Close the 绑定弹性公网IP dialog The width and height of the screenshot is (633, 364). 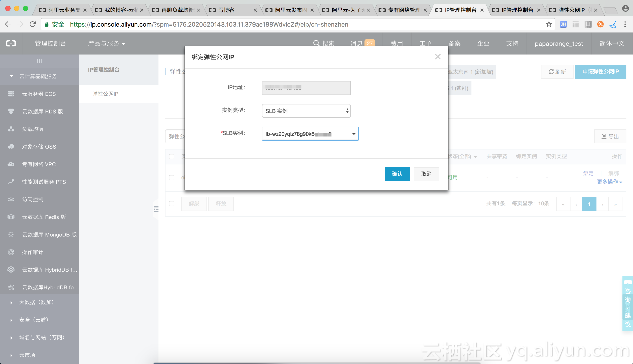tap(438, 57)
